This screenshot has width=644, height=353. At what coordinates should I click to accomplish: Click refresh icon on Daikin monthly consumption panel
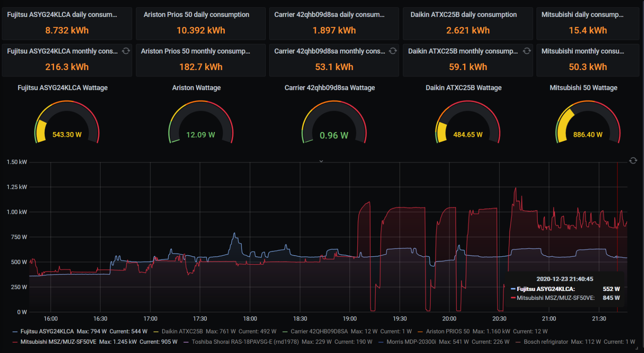(x=526, y=51)
